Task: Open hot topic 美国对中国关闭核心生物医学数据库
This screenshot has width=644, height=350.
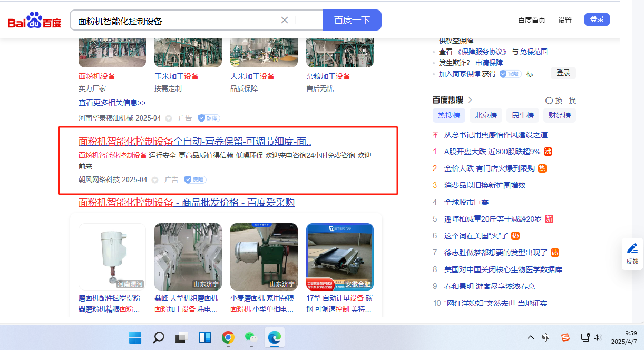Action: [503, 269]
